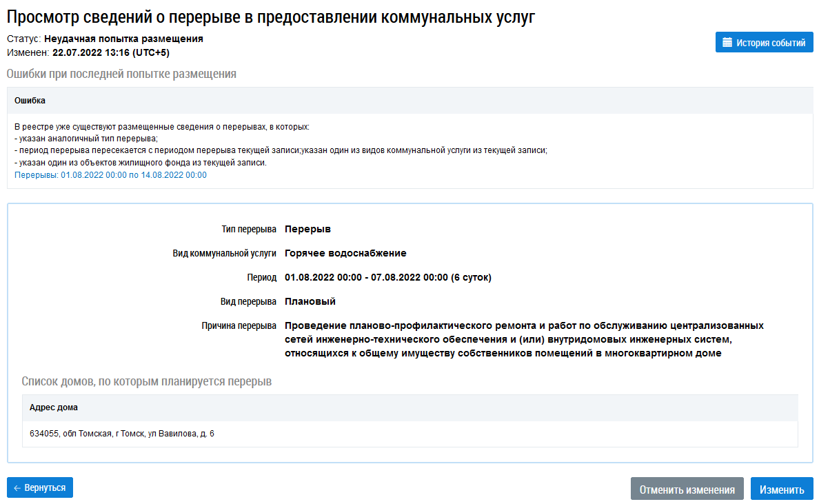Click the Ошибка table header

(x=30, y=101)
